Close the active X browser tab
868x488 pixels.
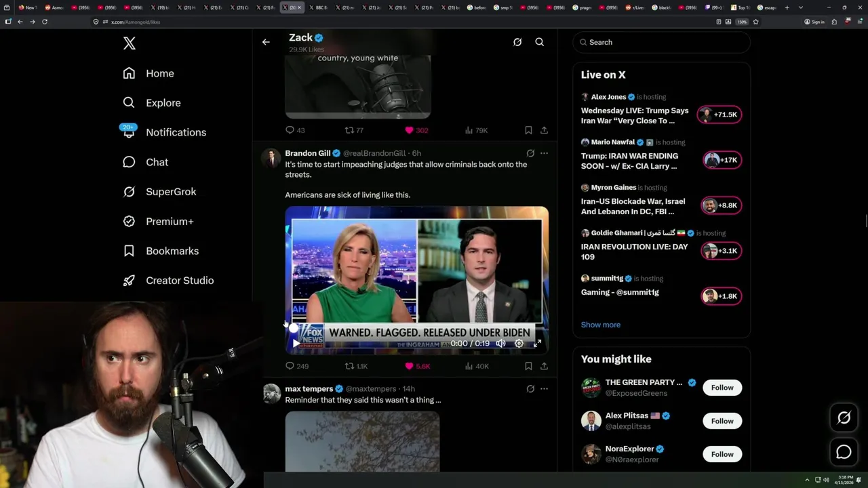(300, 7)
